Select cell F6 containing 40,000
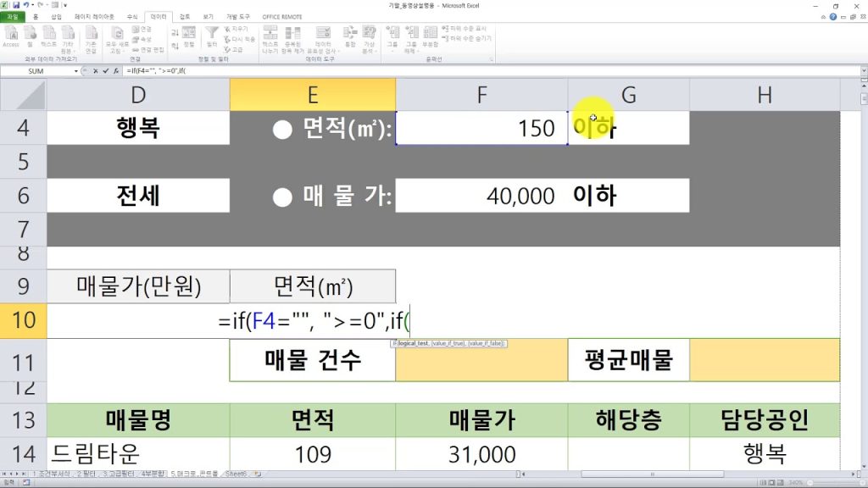The image size is (868, 488). coord(481,196)
